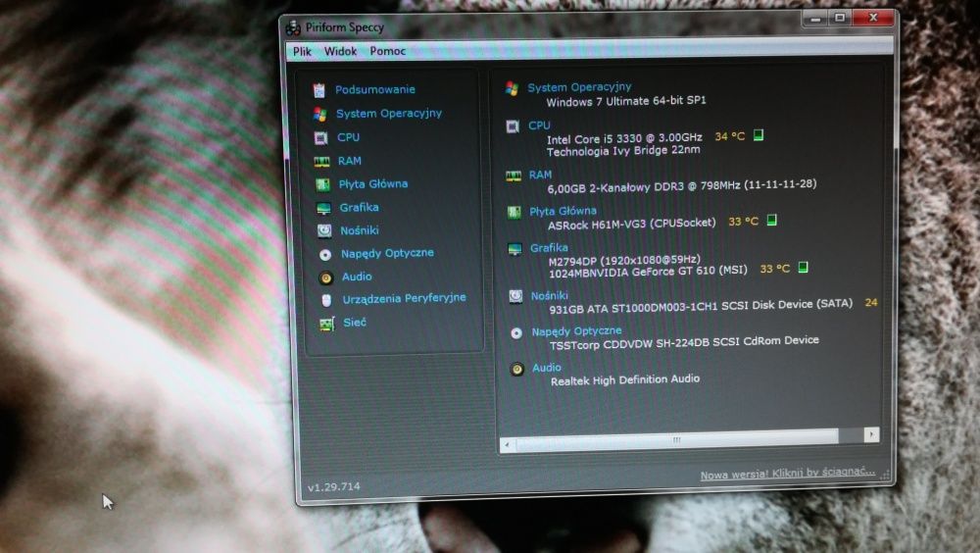The width and height of the screenshot is (980, 553).
Task: Click the green motherboard temperature indicator
Action: [772, 220]
